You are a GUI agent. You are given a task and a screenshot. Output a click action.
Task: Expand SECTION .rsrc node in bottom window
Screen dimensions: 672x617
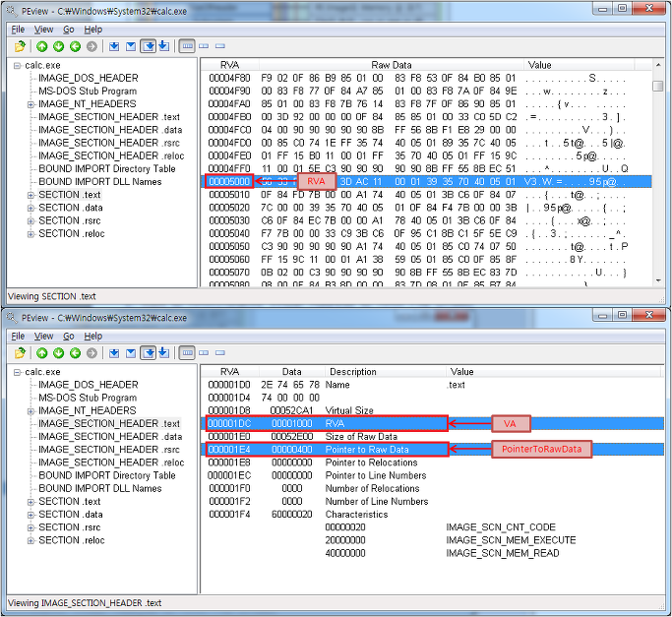click(x=31, y=527)
